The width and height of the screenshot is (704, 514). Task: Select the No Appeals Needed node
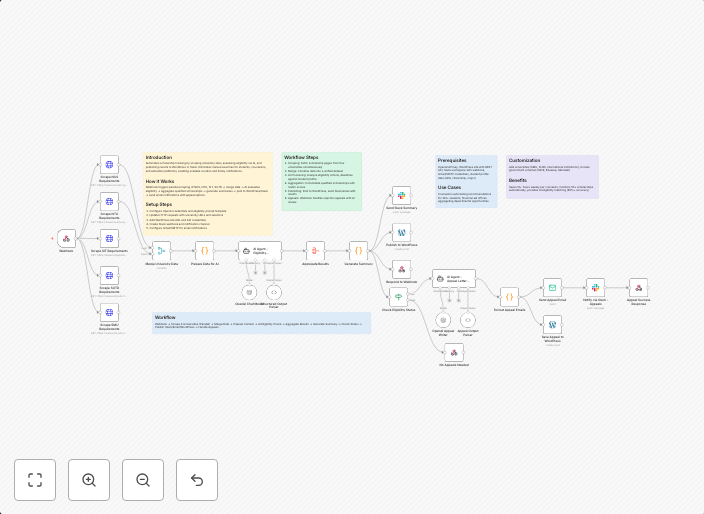(x=454, y=352)
